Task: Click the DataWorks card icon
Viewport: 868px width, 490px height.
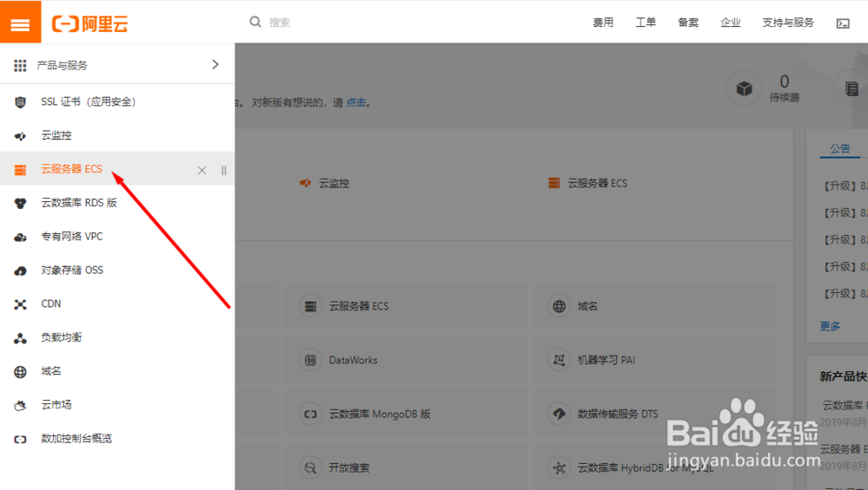Action: 311,361
